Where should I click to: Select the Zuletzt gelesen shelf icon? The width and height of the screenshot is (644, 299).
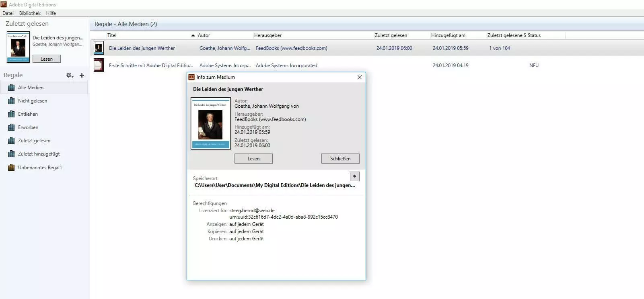click(11, 141)
